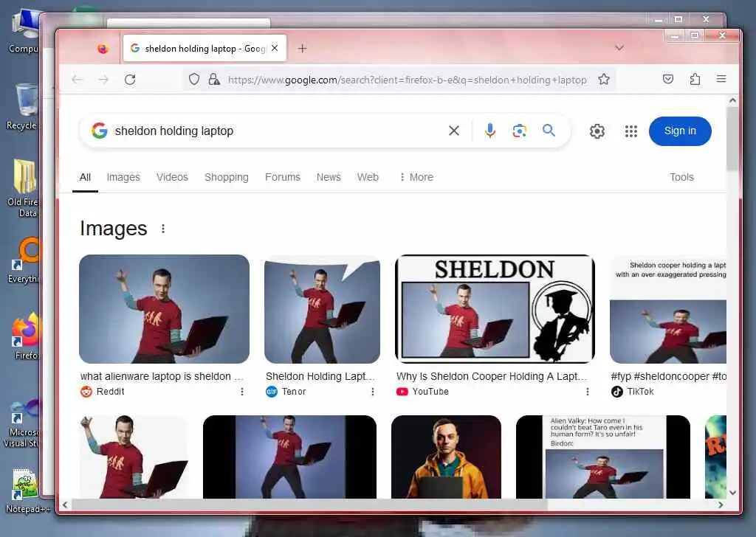View site security padlock info
This screenshot has width=756, height=537.
[214, 79]
